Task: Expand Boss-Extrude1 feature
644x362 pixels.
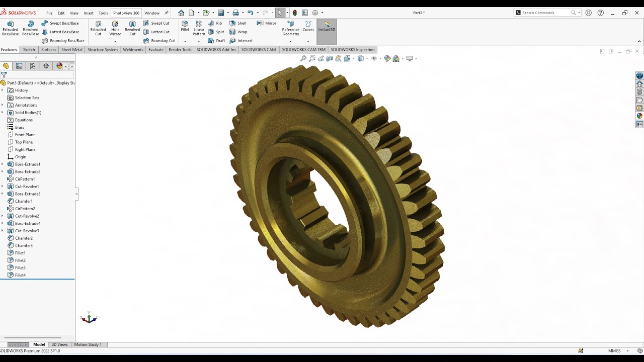Action: 3,164
